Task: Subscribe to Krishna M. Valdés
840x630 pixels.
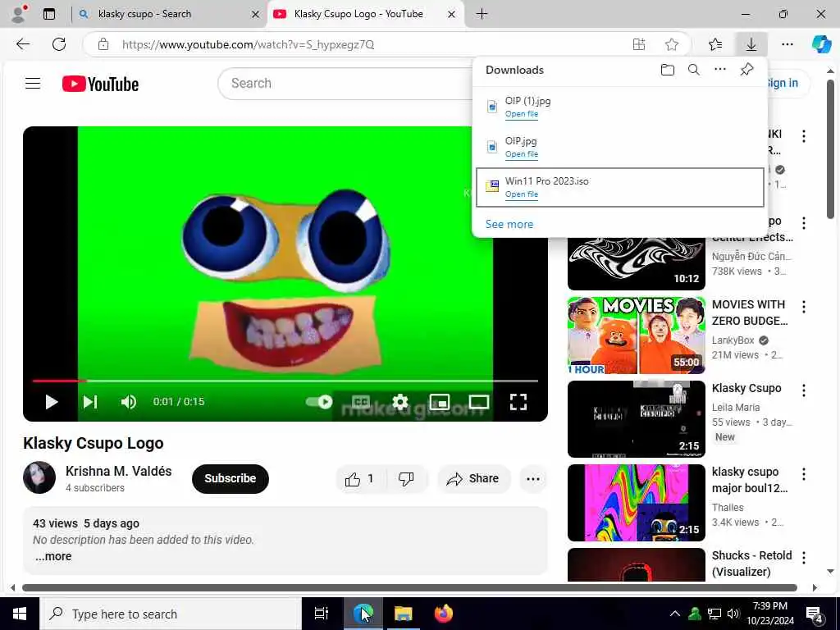Action: pyautogui.click(x=231, y=479)
